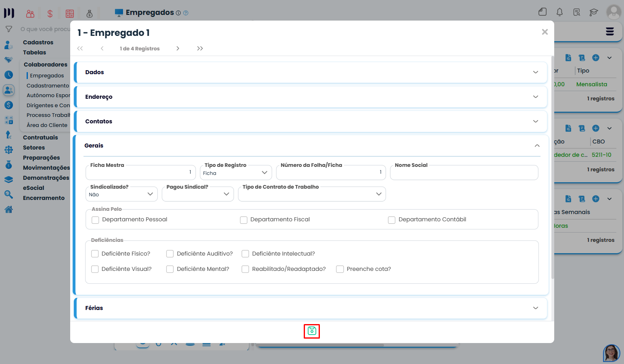Open the hamburger menu icon

click(610, 31)
